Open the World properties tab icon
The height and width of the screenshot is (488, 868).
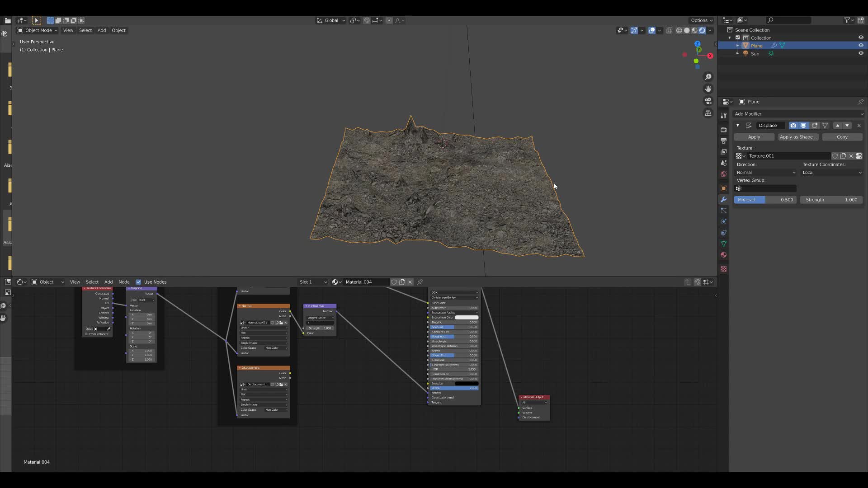coord(724,174)
